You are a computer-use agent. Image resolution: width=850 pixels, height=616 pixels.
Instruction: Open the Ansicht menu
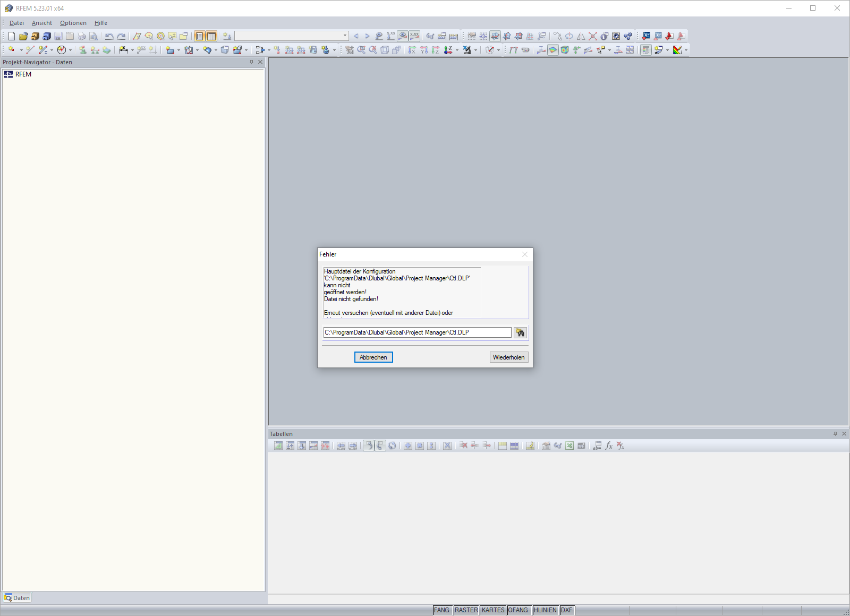click(x=41, y=23)
